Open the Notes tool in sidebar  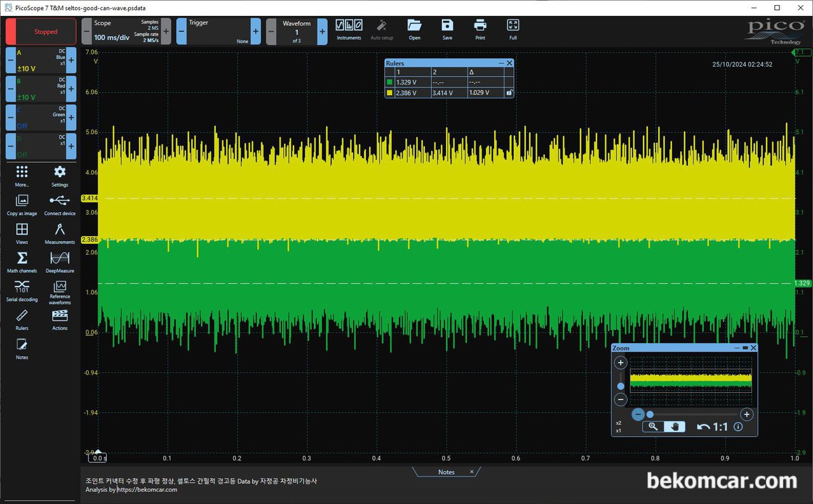click(22, 348)
